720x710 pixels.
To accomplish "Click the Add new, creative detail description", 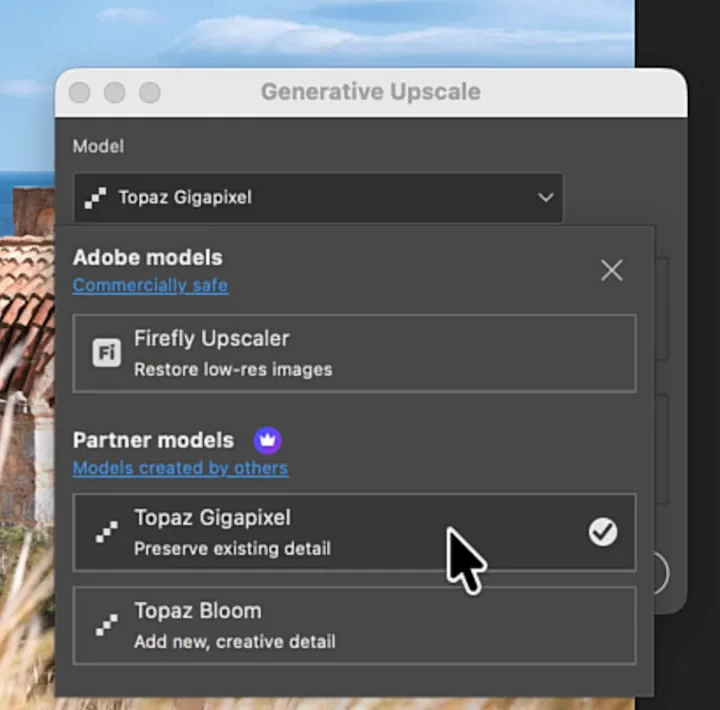I will 235,642.
